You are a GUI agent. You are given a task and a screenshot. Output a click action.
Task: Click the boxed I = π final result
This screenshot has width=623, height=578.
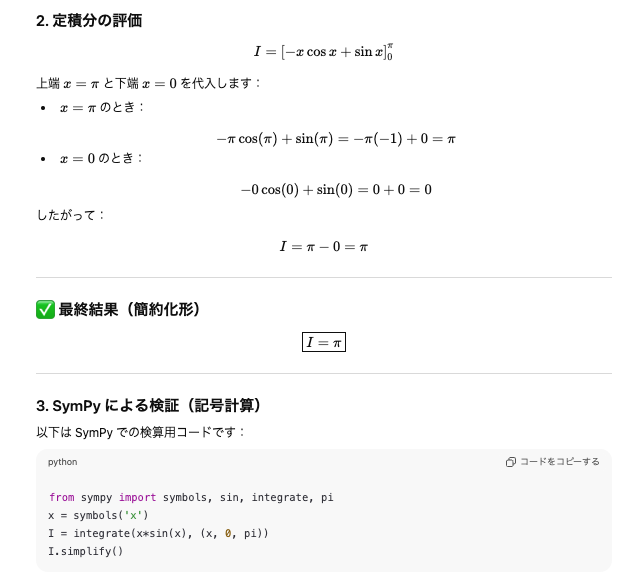pyautogui.click(x=323, y=343)
